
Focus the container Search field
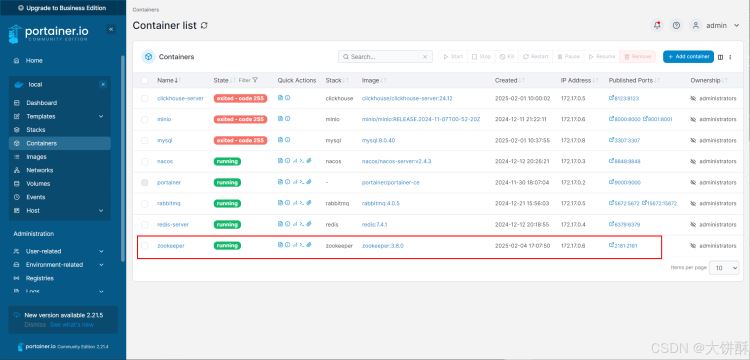(385, 56)
